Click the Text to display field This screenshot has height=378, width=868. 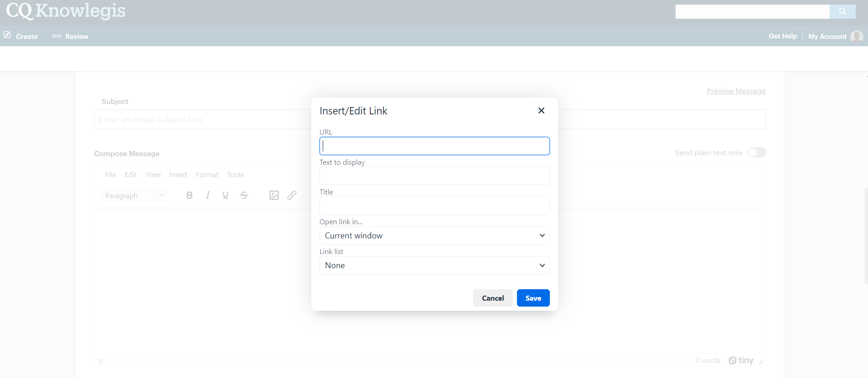tap(434, 176)
